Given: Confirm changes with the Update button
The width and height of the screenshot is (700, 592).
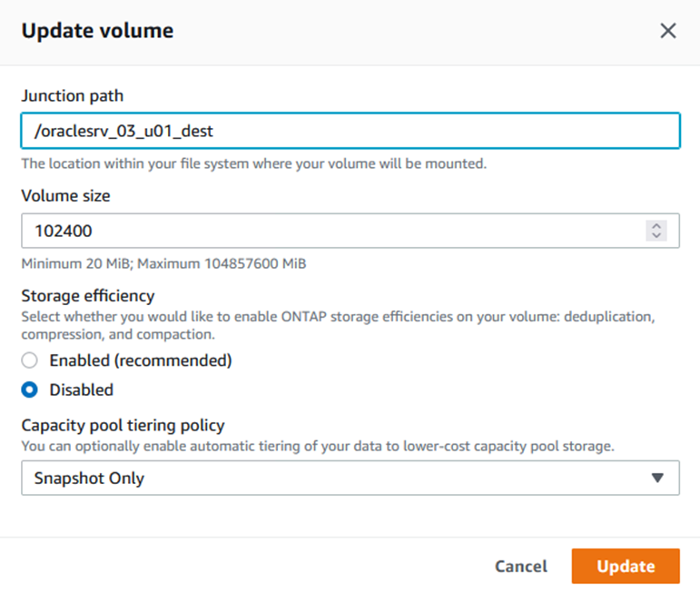Looking at the screenshot, I should (x=626, y=566).
